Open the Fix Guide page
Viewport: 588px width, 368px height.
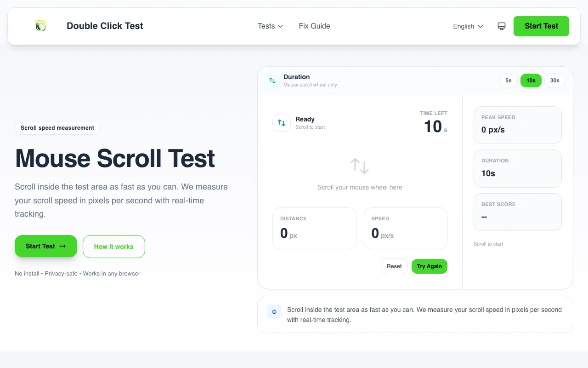click(x=314, y=26)
